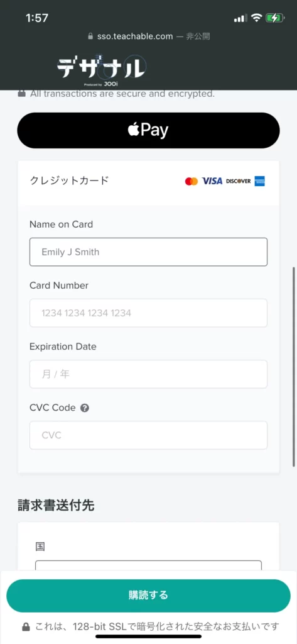Select the Expiration Date field
The image size is (297, 644).
point(148,374)
